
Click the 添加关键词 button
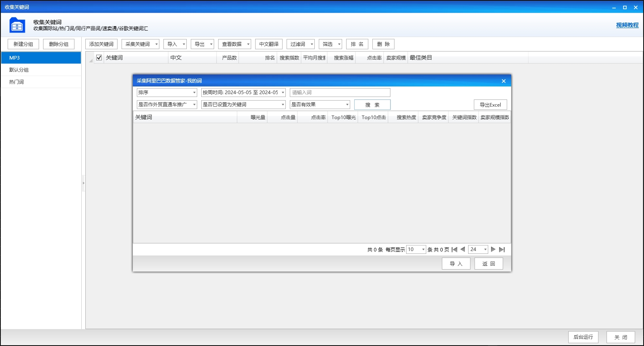coord(101,44)
